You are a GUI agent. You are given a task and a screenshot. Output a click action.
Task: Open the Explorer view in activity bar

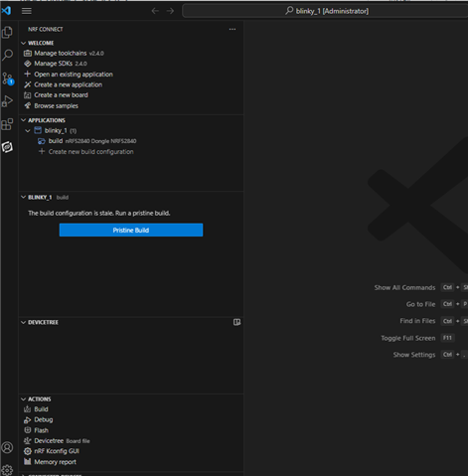click(7, 32)
